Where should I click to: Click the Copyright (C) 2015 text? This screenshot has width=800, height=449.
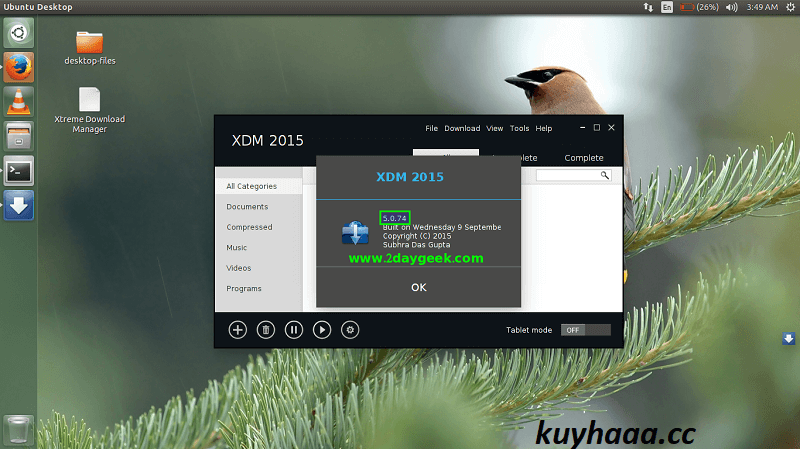click(x=417, y=236)
